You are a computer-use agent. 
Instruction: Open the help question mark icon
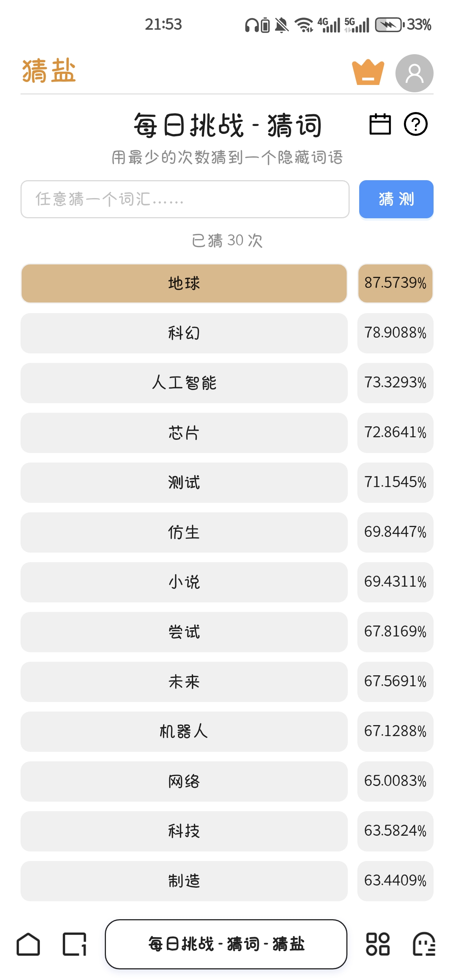tap(415, 125)
